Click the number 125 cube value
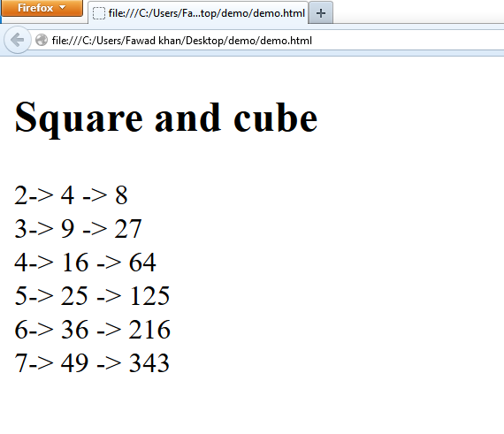This screenshot has height=434, width=504. [150, 296]
